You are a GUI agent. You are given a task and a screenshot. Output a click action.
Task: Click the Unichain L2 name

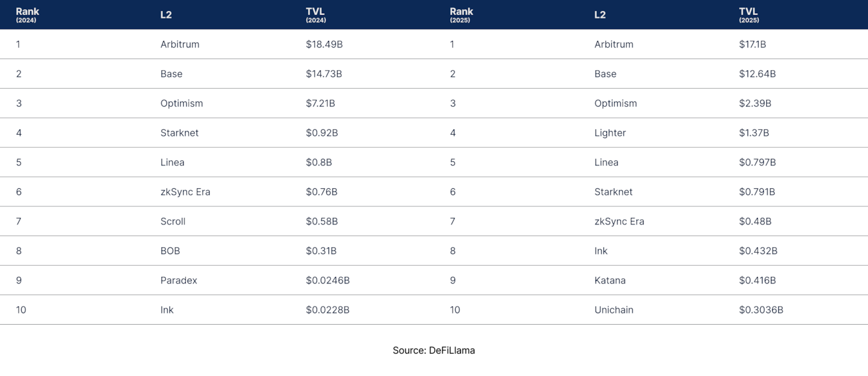[x=614, y=310]
